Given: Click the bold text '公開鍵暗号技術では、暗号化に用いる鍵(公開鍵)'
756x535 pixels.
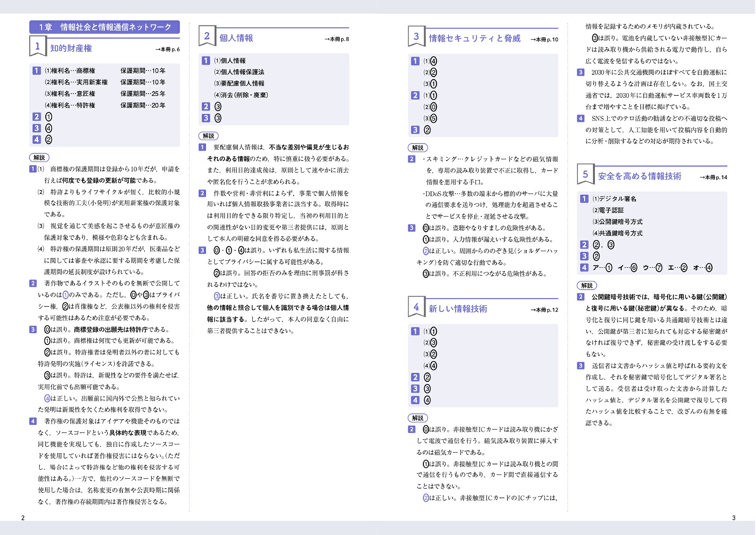Looking at the screenshot, I should point(659,297).
